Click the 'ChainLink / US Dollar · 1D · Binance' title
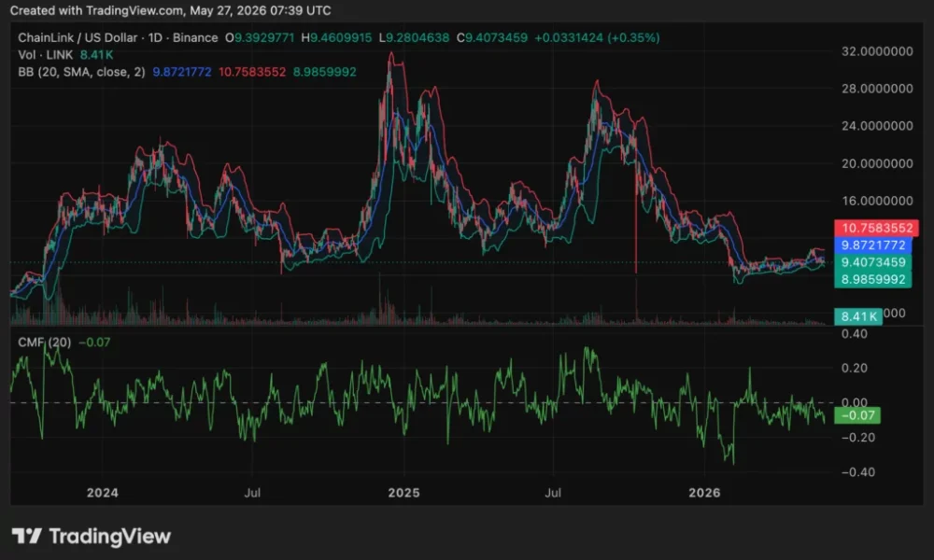This screenshot has width=934, height=560. [118, 37]
